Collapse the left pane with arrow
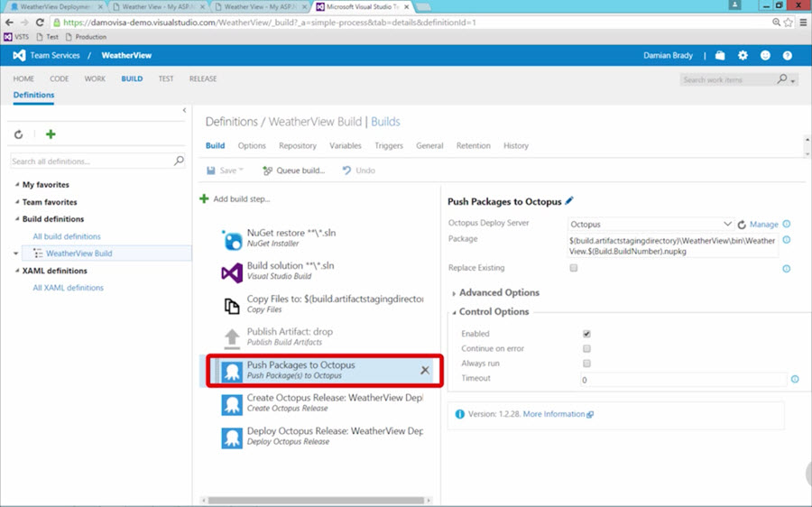This screenshot has width=812, height=507. [184, 110]
